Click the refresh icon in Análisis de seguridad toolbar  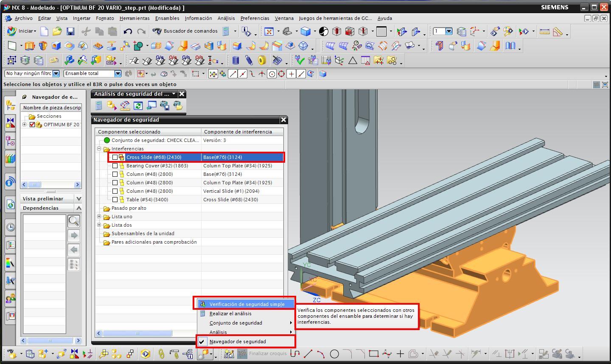coord(138,105)
